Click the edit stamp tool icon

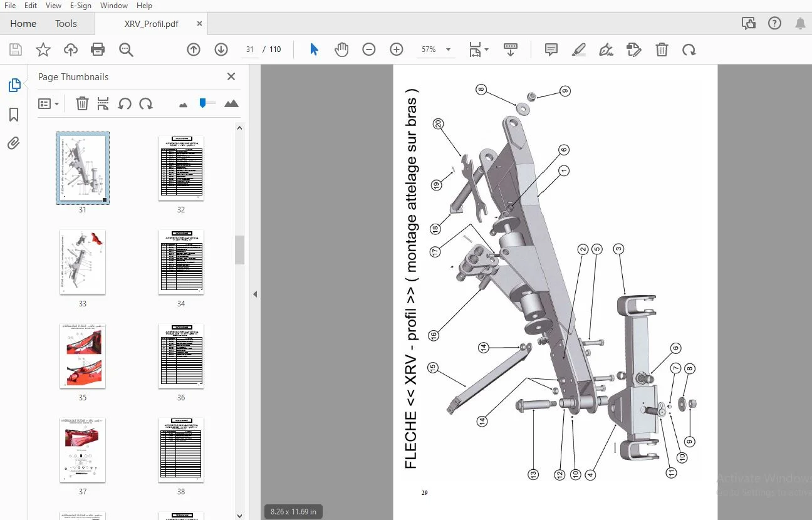(x=634, y=50)
